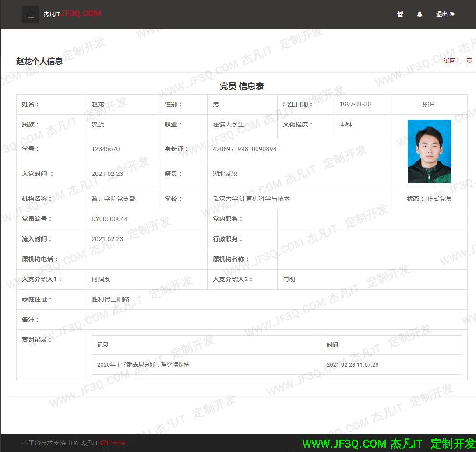The image size is (476, 452).
Task: Click the sign-out arrow icon beside 退出
Action: (x=453, y=14)
